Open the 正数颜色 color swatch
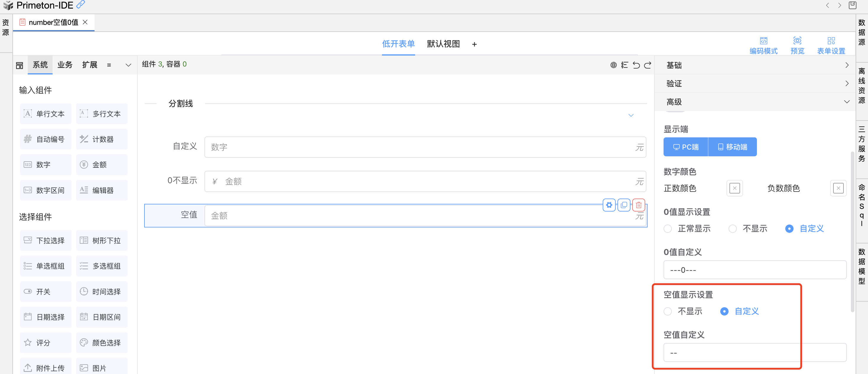 point(734,188)
